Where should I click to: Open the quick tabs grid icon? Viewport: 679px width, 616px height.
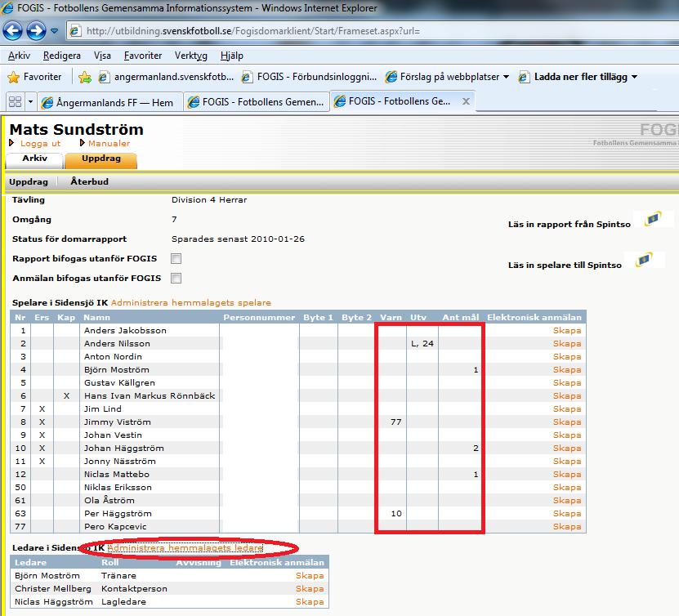[16, 102]
